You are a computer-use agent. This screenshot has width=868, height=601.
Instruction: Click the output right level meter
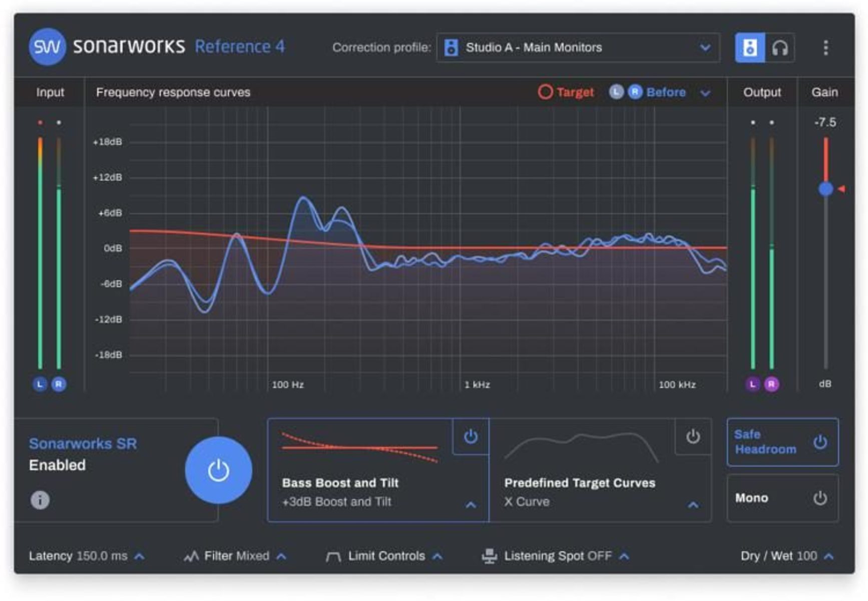[x=771, y=253]
